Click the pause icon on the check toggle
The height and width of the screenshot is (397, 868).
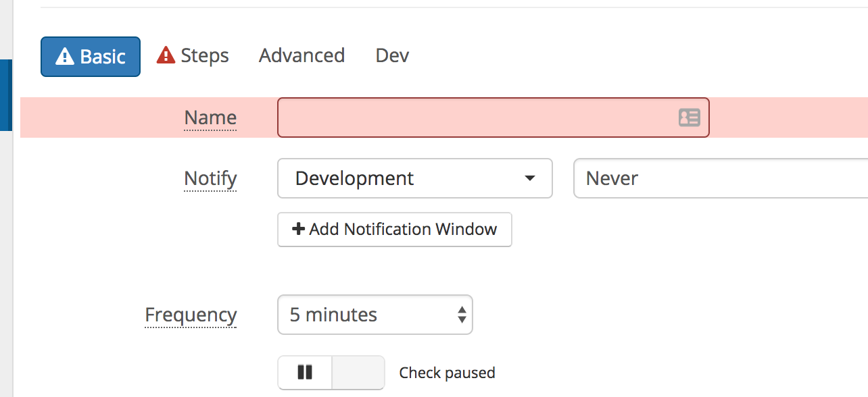click(x=305, y=372)
